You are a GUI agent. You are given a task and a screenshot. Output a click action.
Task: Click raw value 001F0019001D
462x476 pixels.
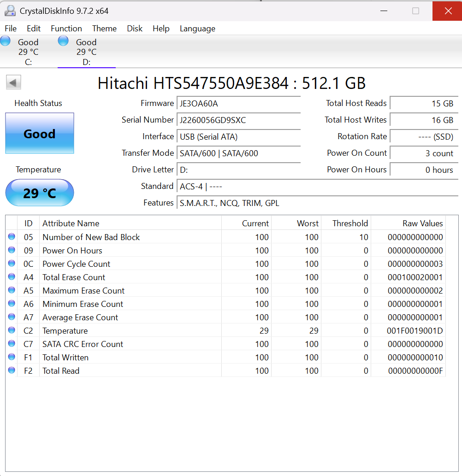click(x=415, y=330)
